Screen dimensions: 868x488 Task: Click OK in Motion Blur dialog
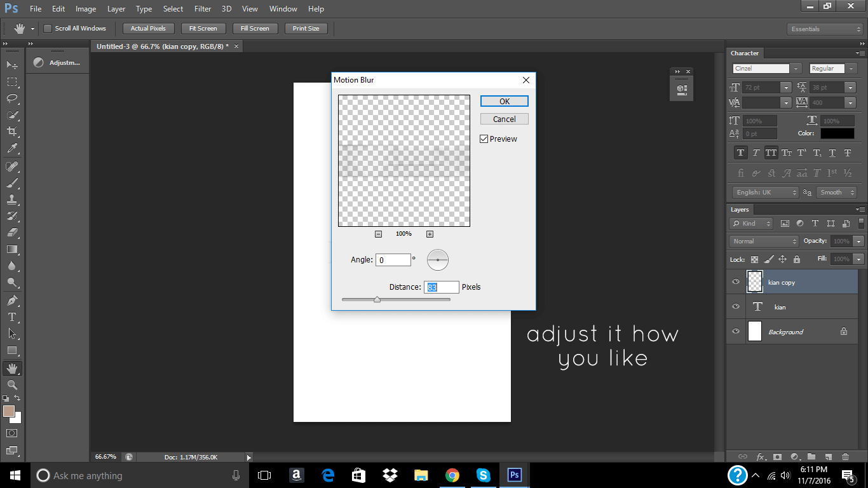(x=504, y=101)
